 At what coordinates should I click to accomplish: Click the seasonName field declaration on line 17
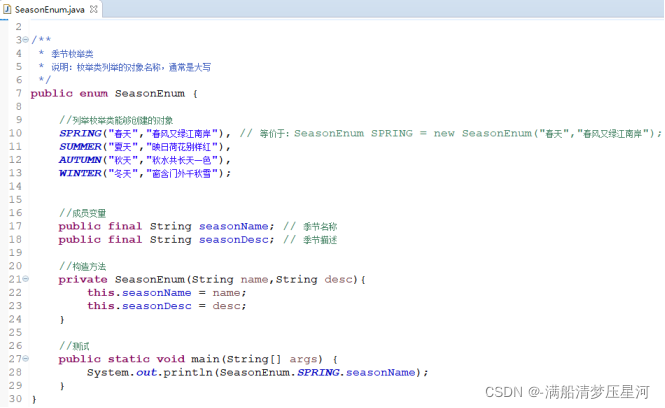234,226
